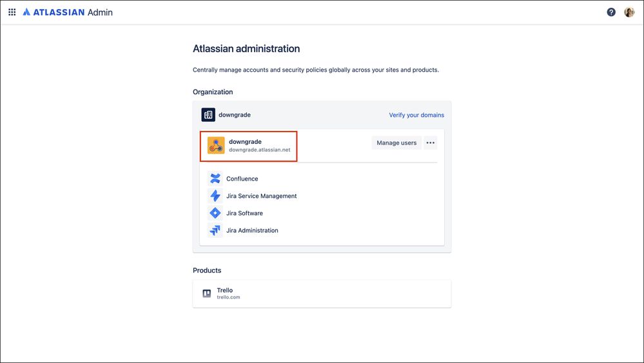Open the three-dot more actions menu
The width and height of the screenshot is (644, 363).
click(431, 143)
